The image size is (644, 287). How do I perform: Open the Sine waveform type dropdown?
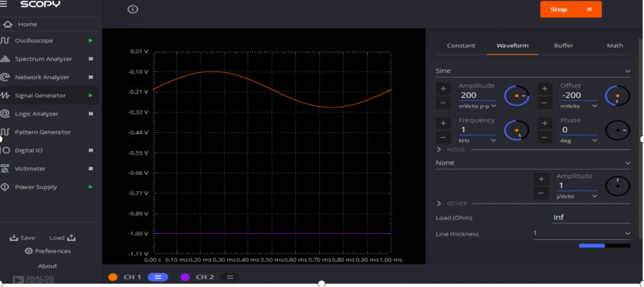pos(533,71)
